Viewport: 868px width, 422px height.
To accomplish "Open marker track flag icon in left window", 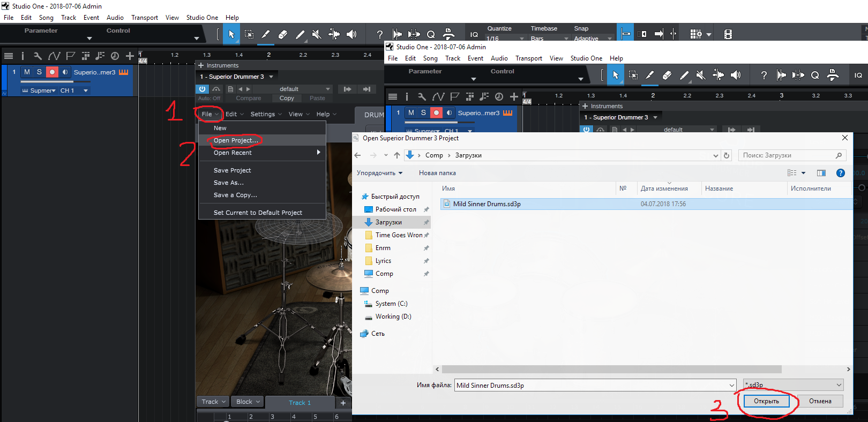I will tap(70, 56).
